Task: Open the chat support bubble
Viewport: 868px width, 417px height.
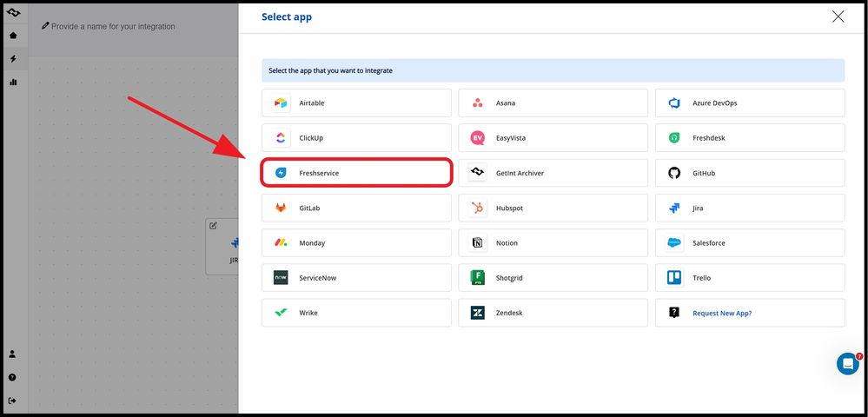Action: [847, 364]
